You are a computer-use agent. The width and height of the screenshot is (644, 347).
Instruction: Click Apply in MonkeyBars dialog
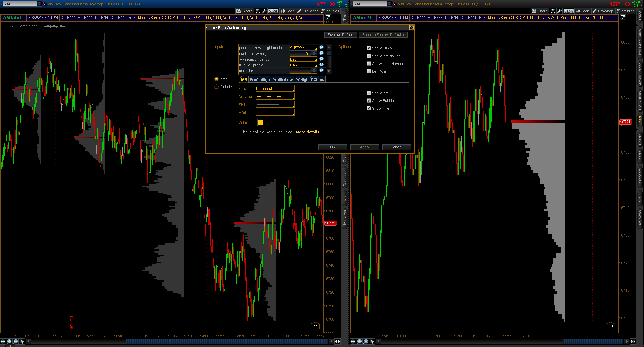pos(365,147)
